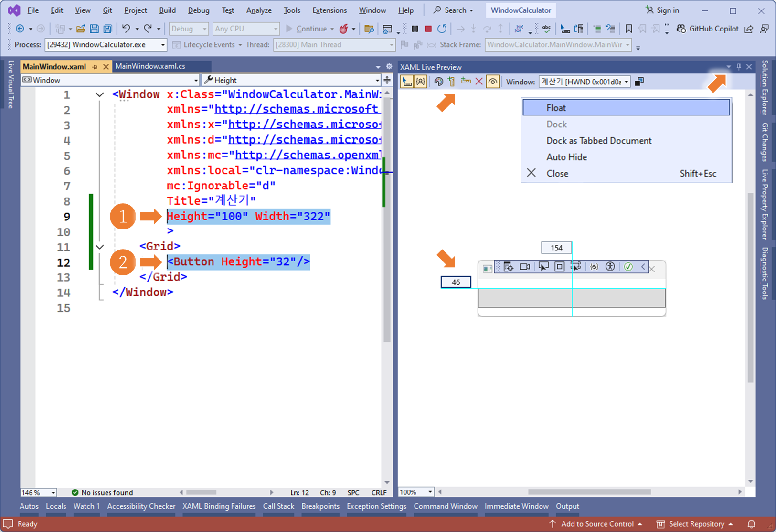The width and height of the screenshot is (776, 532).
Task: Switch to the MainWindow.xaml.cs tab
Action: (x=150, y=66)
